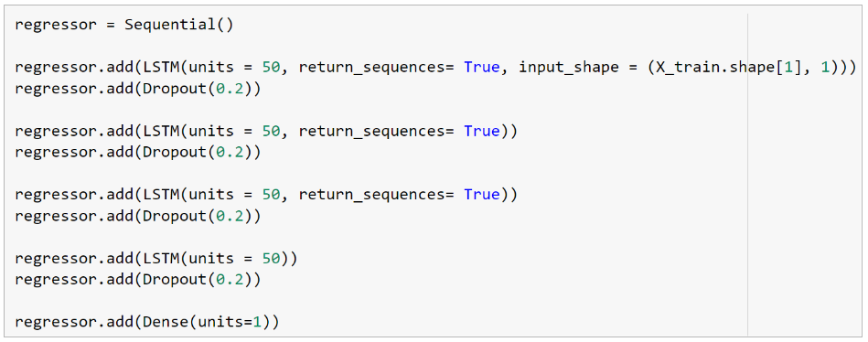Click the index 1 inside shape brackets

coord(788,68)
